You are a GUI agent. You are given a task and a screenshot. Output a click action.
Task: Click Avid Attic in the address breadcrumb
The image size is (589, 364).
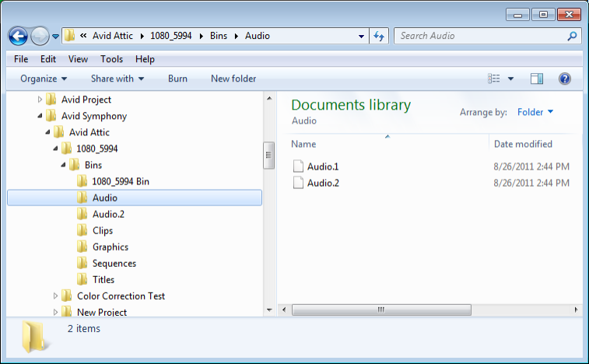pos(113,36)
